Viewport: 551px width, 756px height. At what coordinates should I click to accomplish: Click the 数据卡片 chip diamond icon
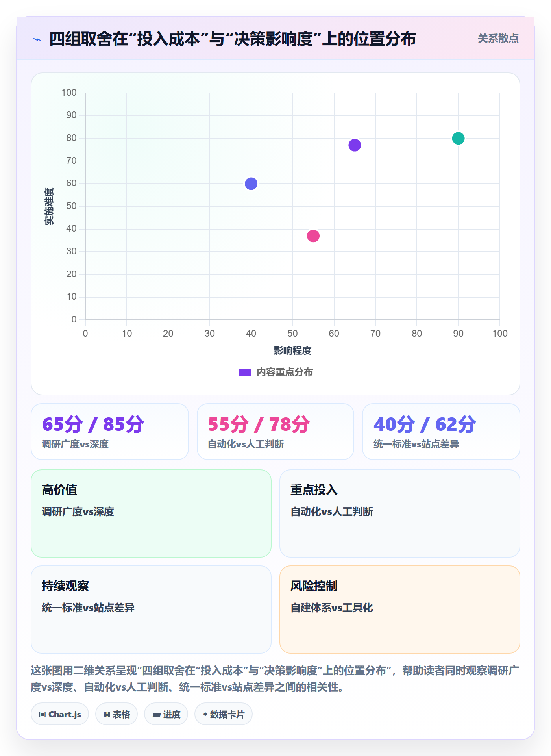[x=205, y=714]
